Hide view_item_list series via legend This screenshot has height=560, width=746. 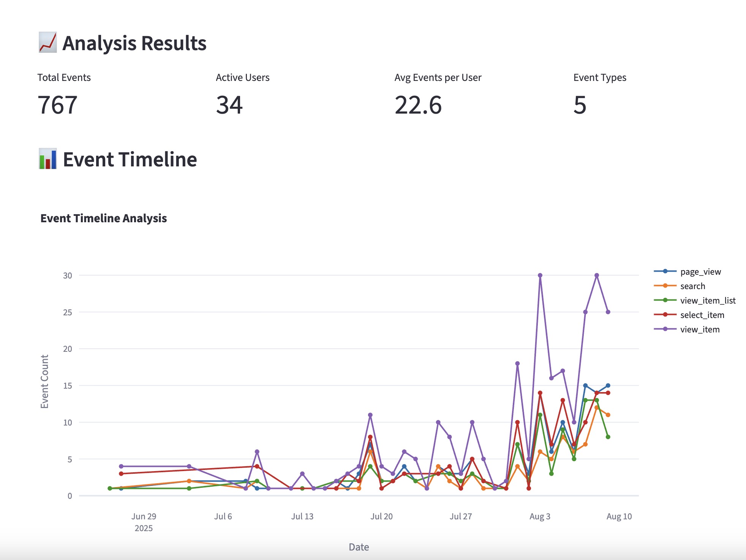click(708, 301)
